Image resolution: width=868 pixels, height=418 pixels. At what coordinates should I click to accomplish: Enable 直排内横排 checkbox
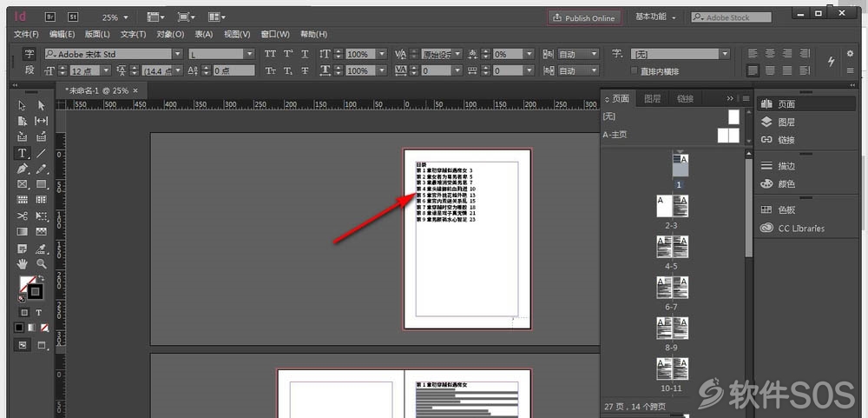click(x=635, y=71)
